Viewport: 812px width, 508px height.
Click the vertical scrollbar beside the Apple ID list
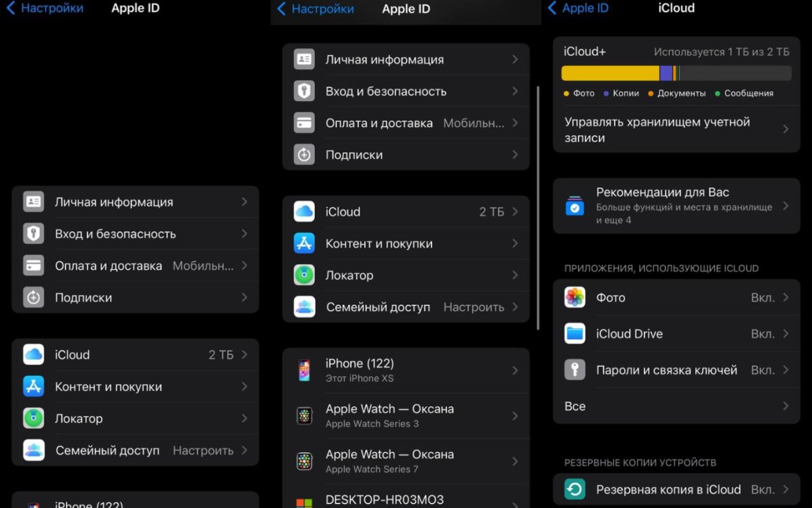538,208
